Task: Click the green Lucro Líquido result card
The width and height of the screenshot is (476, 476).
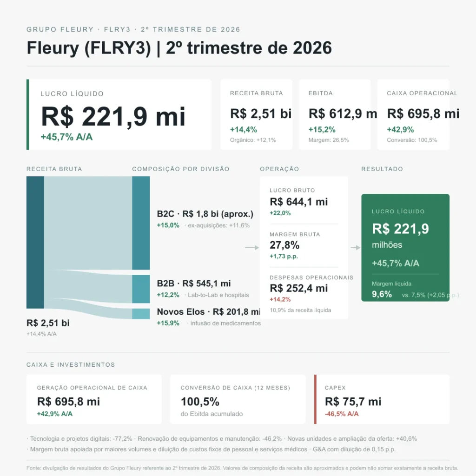Action: click(x=405, y=248)
